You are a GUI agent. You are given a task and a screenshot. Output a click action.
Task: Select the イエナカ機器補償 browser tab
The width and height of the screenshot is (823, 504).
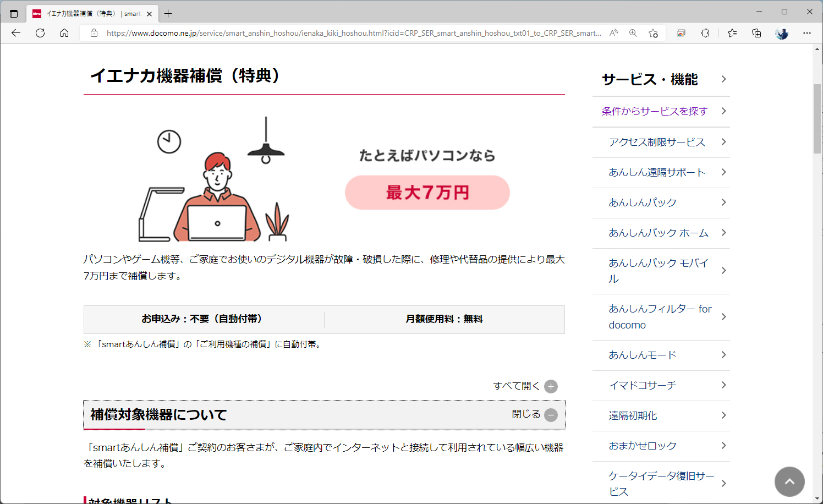(x=92, y=14)
